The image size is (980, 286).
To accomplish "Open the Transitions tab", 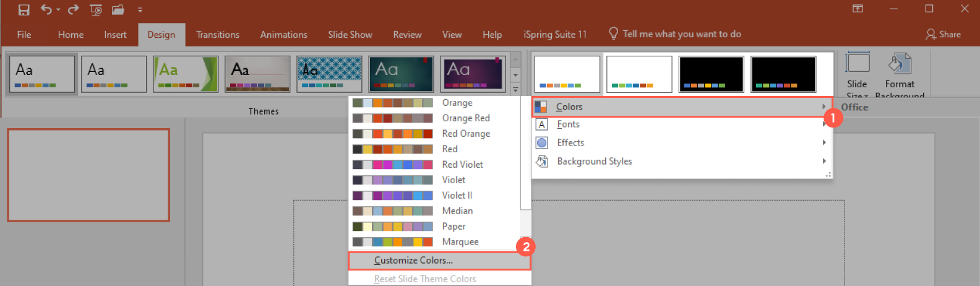I will [x=218, y=35].
